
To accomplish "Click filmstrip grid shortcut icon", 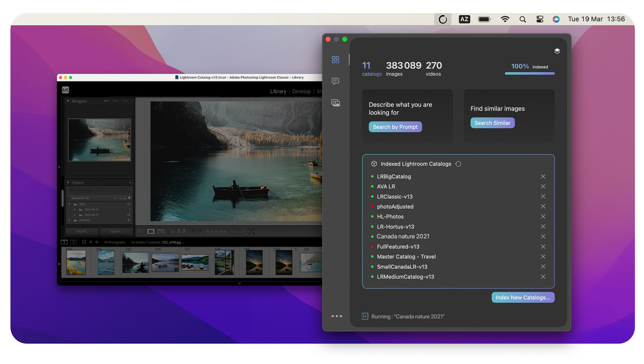I will (x=84, y=242).
